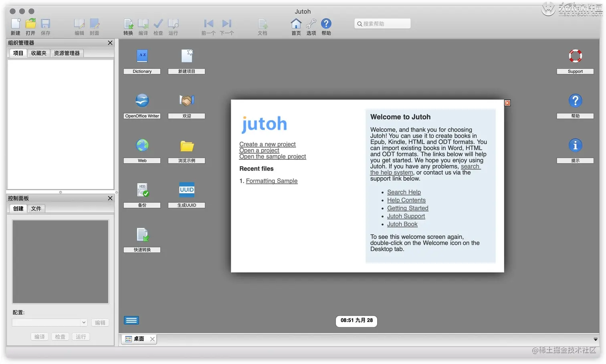Click the 新建 (New) toolbar icon

(16, 24)
